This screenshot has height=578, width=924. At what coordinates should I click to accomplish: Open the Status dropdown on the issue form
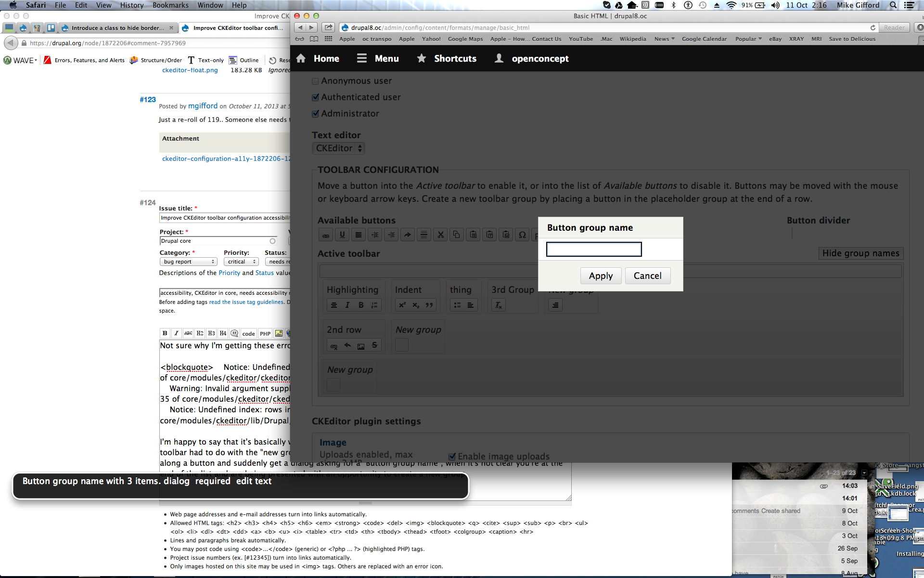tap(278, 262)
